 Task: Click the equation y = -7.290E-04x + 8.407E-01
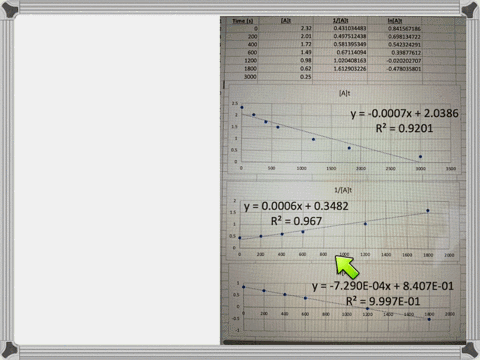click(x=383, y=286)
